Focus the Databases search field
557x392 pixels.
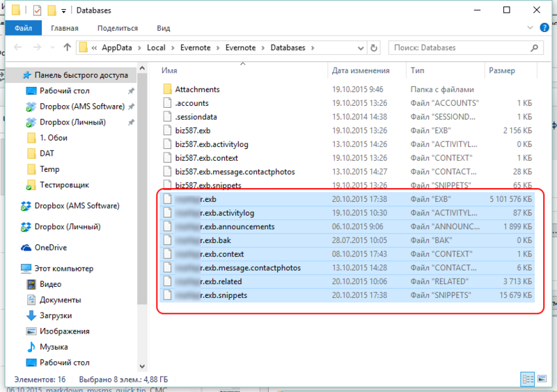[x=466, y=47]
